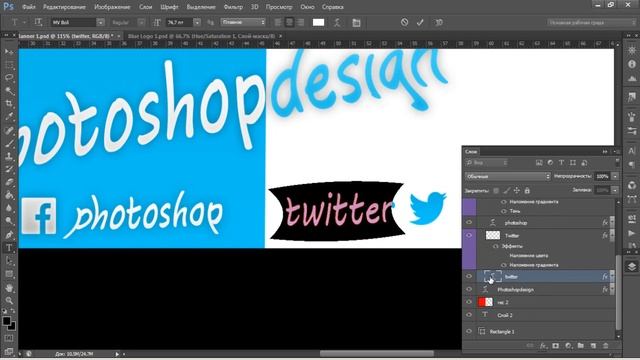Open the anti-aliasing method dropdown
Viewport: 640px width, 360px height.
pyautogui.click(x=243, y=22)
